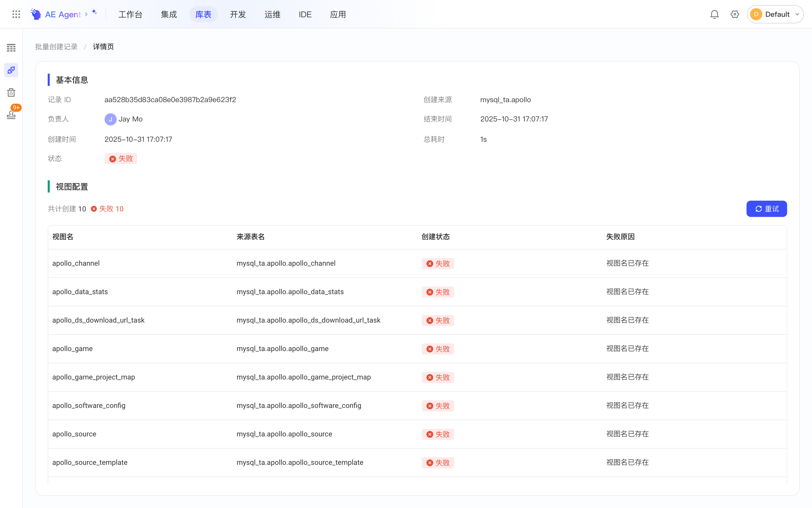Click 视图名已存在 in apollo_game_project_map row
The height and width of the screenshot is (508, 812).
[x=628, y=377]
